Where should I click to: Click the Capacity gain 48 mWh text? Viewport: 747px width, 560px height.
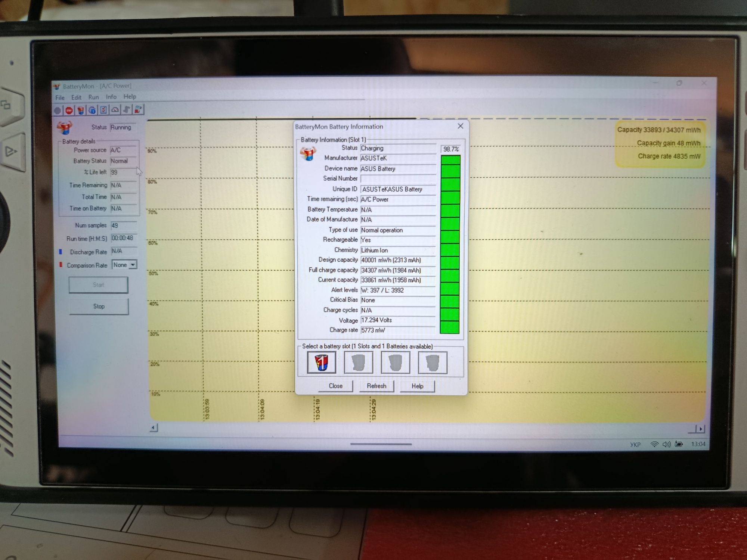click(x=669, y=143)
